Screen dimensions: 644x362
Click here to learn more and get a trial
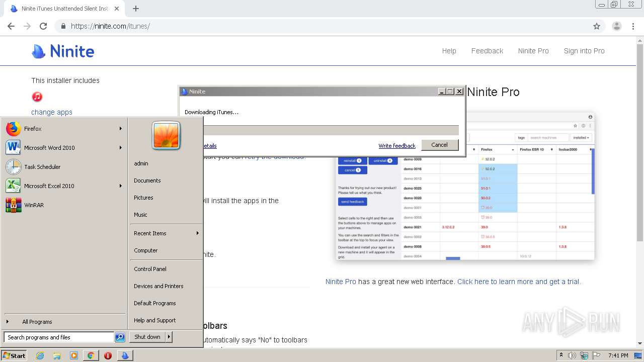click(x=519, y=282)
